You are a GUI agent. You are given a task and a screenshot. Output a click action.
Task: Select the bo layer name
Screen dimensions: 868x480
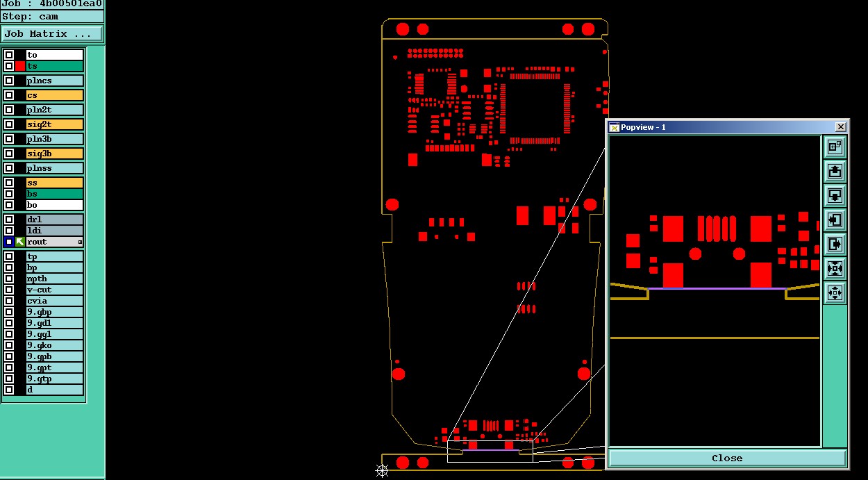pyautogui.click(x=54, y=205)
